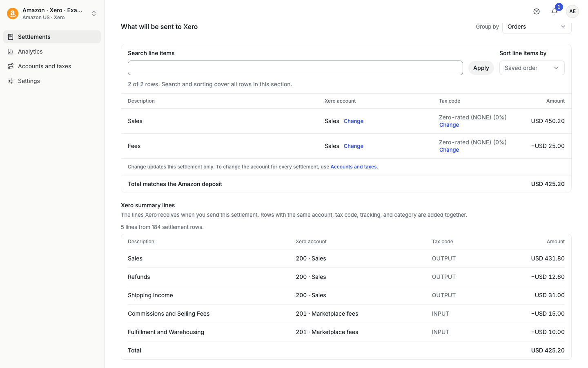Click the −USD 25.00 Fees amount
The width and height of the screenshot is (588, 368).
pyautogui.click(x=548, y=146)
